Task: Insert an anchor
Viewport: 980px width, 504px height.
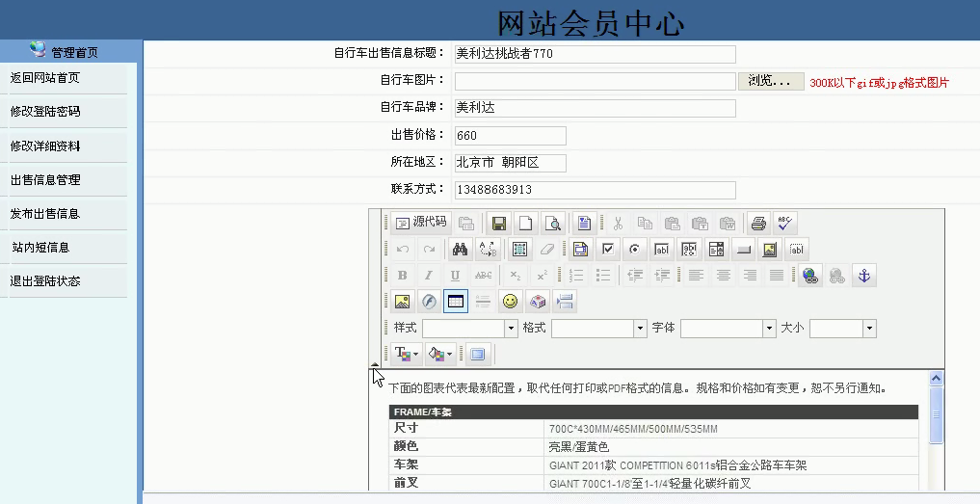Action: pyautogui.click(x=864, y=276)
